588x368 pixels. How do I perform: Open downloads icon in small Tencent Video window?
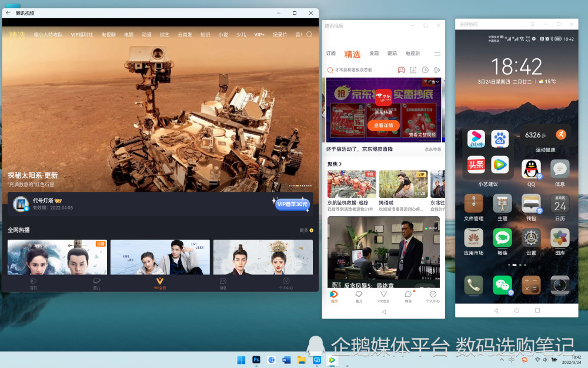[x=413, y=70]
